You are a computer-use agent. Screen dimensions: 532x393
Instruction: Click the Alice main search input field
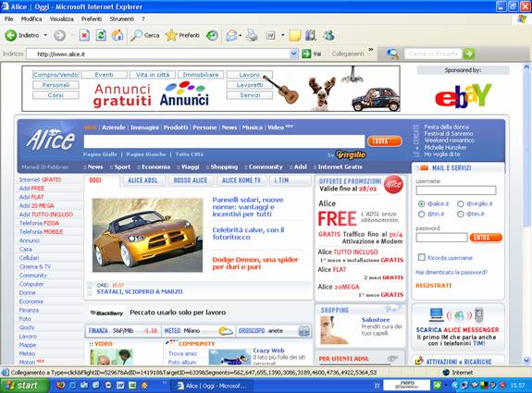224,141
